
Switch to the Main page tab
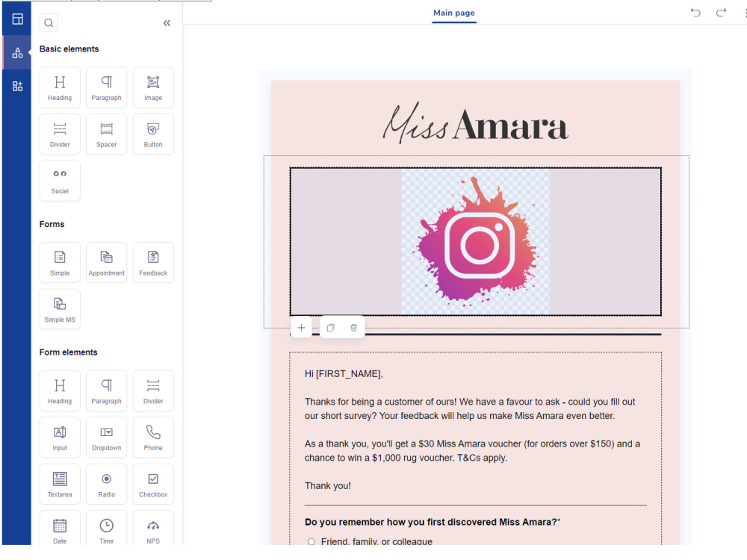pyautogui.click(x=454, y=13)
